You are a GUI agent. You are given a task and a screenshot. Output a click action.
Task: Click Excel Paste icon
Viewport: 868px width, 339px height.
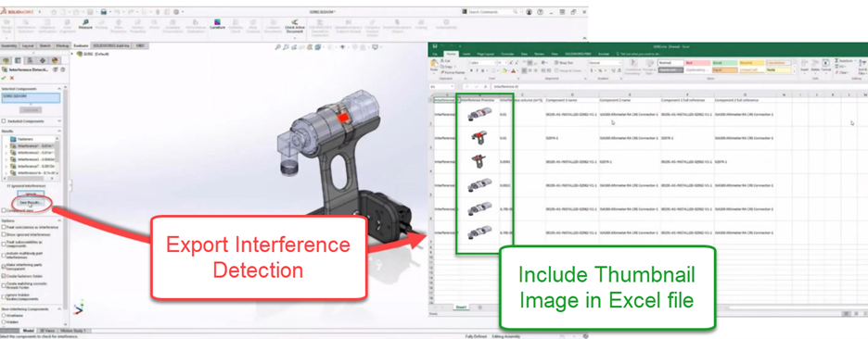434,67
